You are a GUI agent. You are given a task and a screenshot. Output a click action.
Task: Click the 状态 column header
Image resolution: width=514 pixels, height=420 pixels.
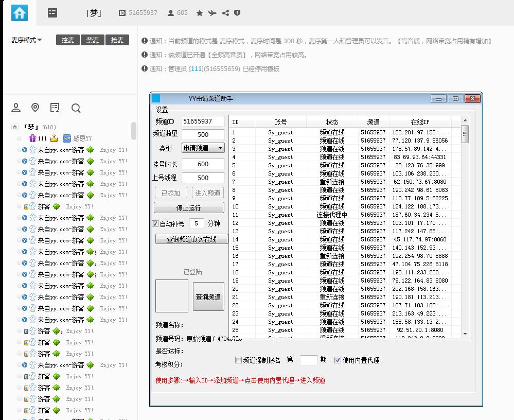click(x=332, y=122)
